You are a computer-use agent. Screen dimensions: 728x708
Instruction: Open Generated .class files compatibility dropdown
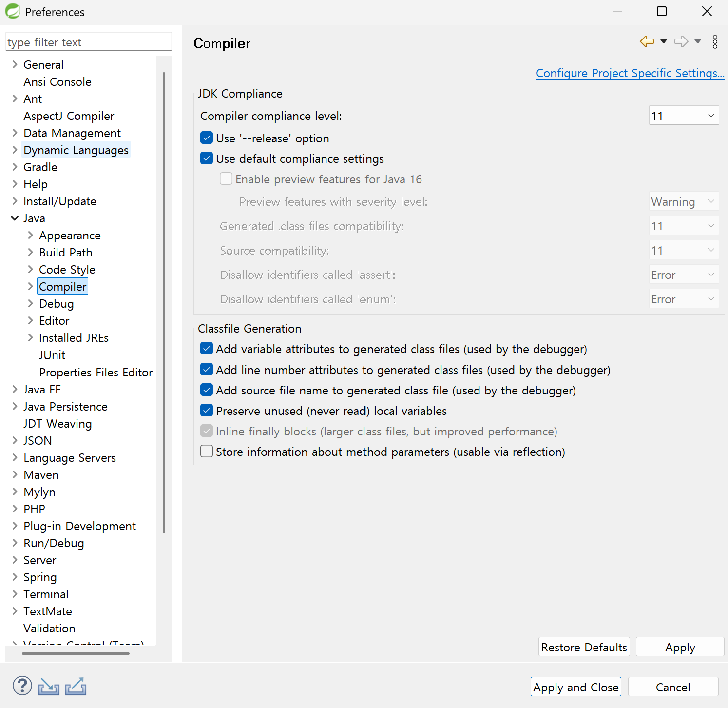pos(684,226)
